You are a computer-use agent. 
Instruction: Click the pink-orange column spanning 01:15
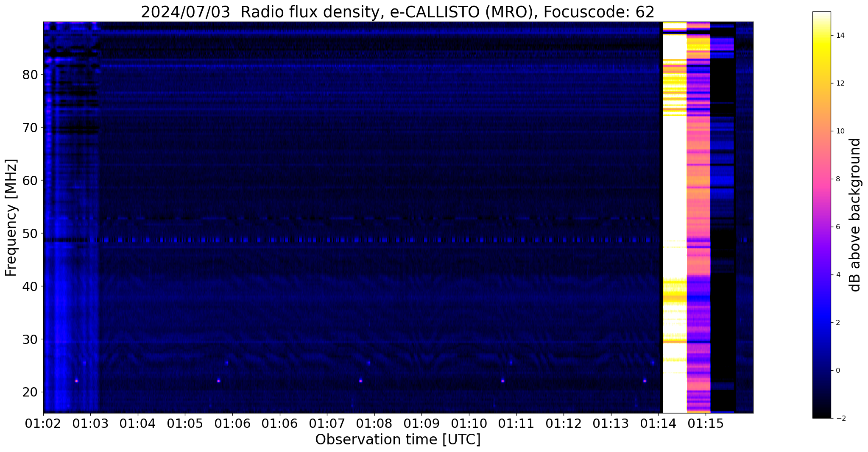(x=698, y=217)
